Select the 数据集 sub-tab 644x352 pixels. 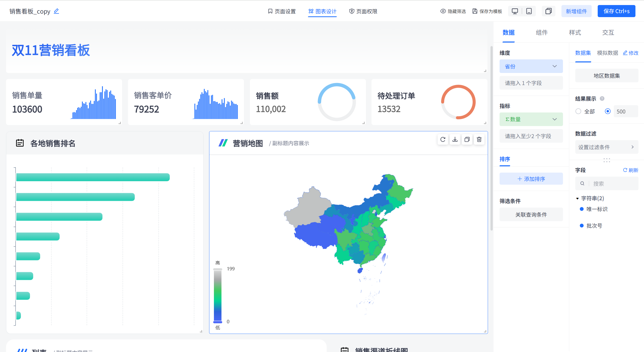click(583, 53)
